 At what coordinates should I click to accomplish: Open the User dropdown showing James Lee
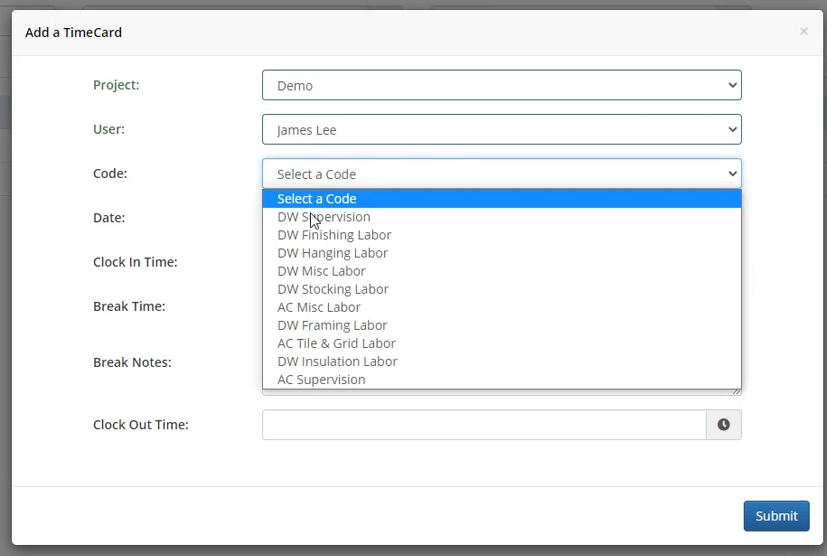[x=501, y=130]
